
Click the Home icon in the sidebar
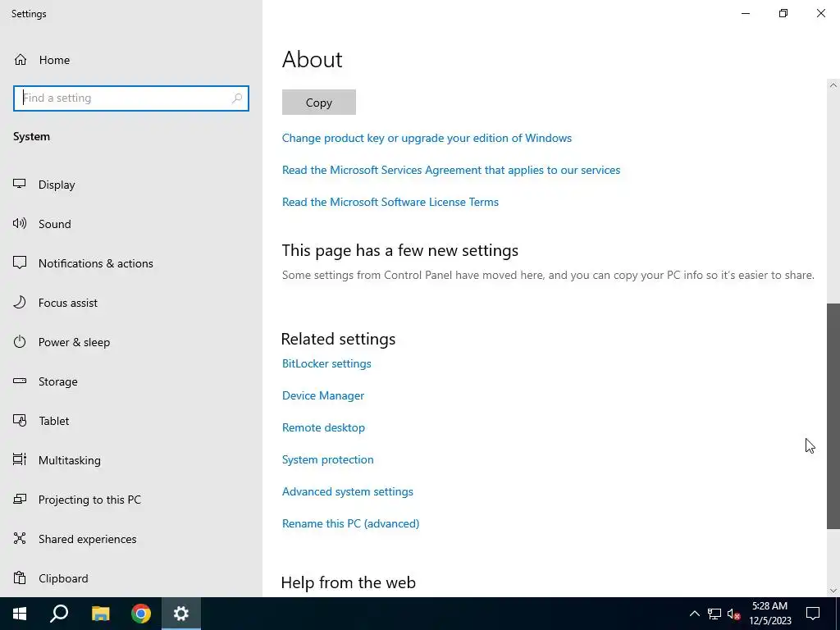point(21,59)
